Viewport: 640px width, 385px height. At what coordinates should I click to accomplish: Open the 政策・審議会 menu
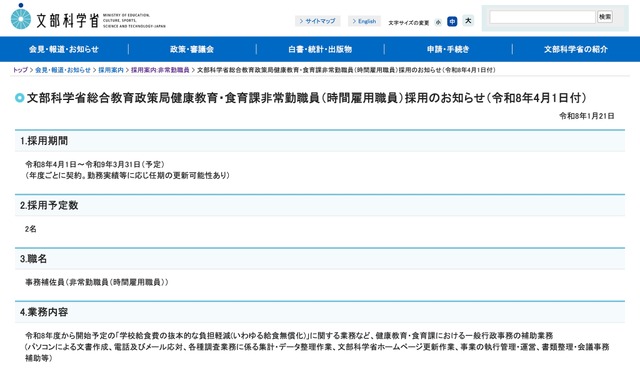[192, 49]
